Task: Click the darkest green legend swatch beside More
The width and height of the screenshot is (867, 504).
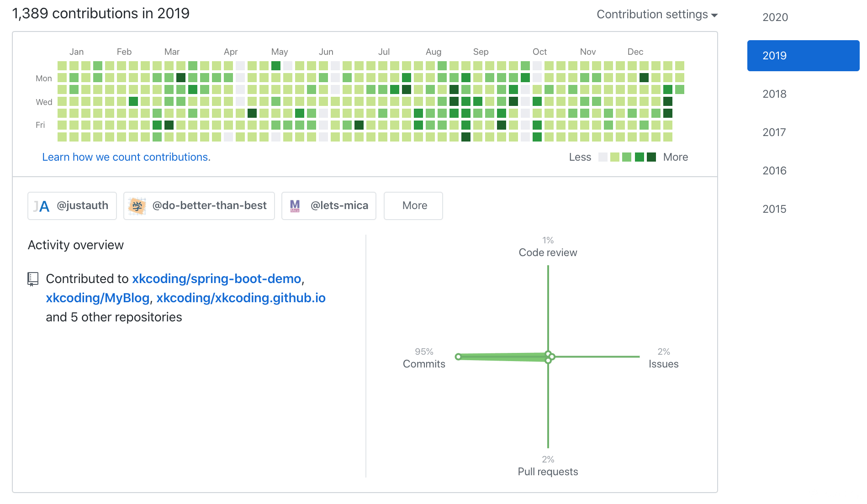Action: pos(651,157)
